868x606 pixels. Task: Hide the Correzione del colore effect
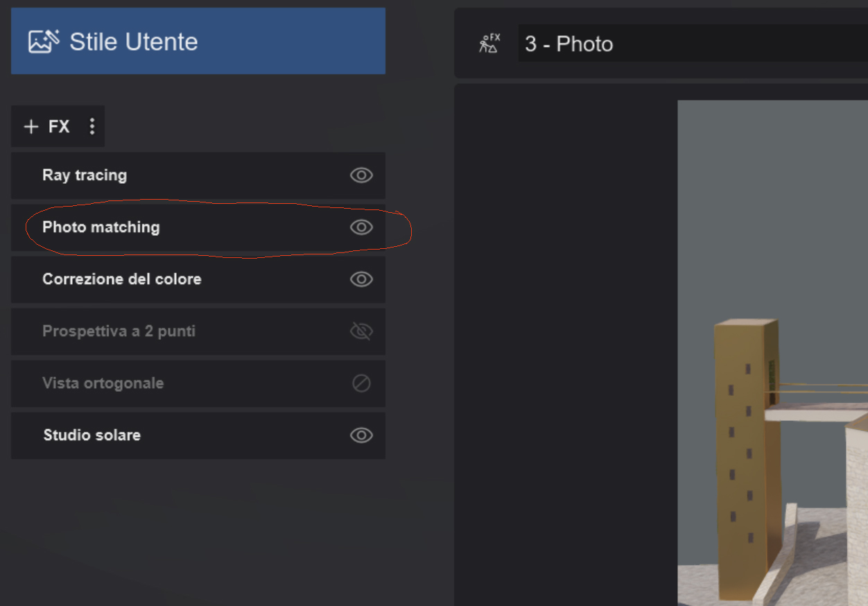(x=361, y=279)
